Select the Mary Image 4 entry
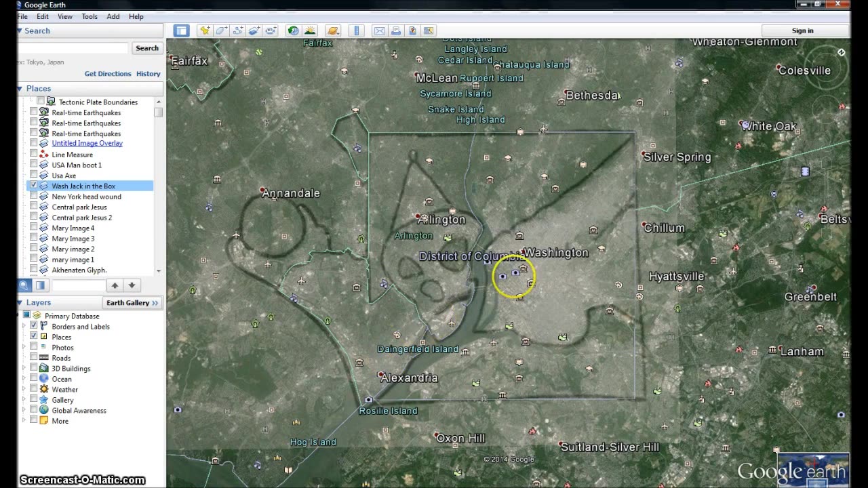868x488 pixels. (73, 228)
